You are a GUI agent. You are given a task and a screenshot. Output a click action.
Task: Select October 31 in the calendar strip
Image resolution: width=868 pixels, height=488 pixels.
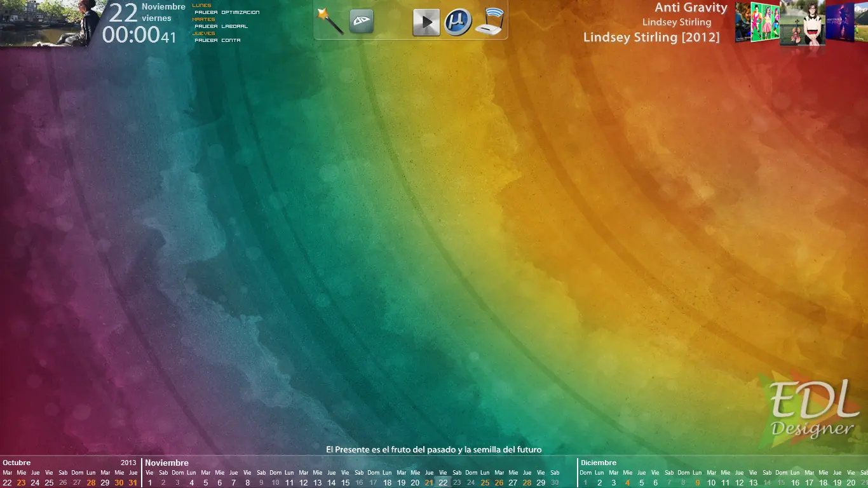point(133,483)
